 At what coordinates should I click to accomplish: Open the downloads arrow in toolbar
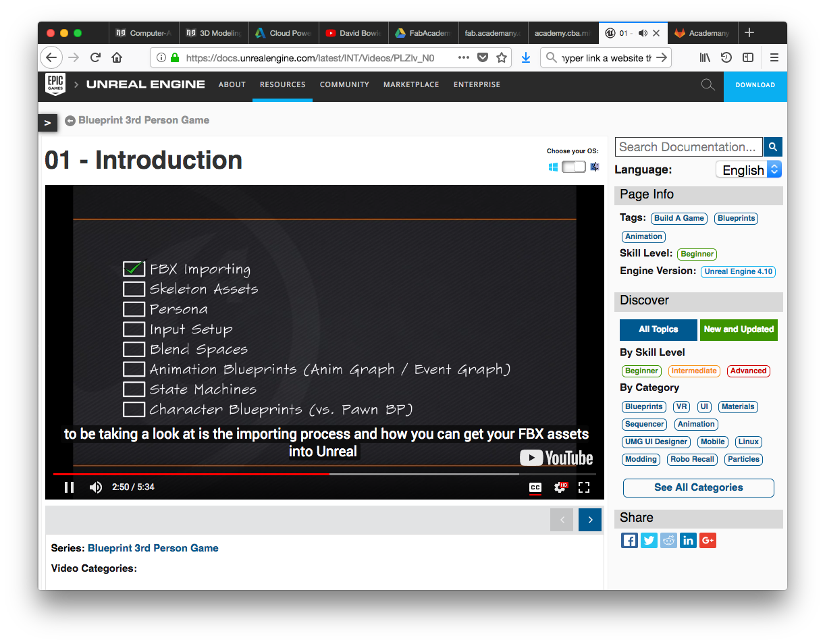pyautogui.click(x=526, y=58)
